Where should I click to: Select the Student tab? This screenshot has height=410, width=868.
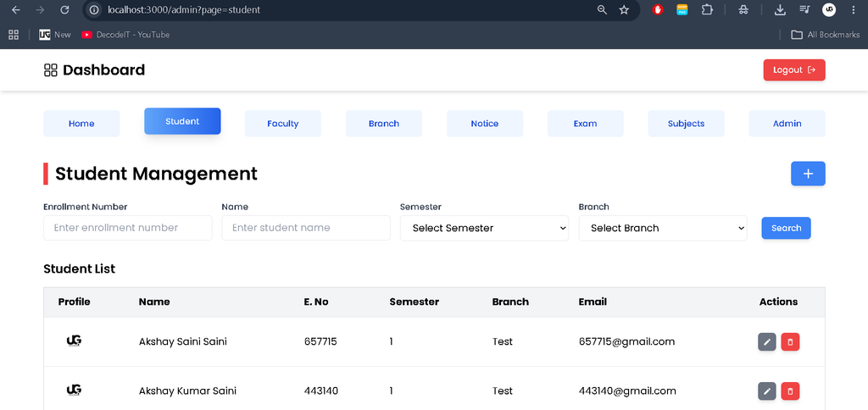pyautogui.click(x=182, y=121)
